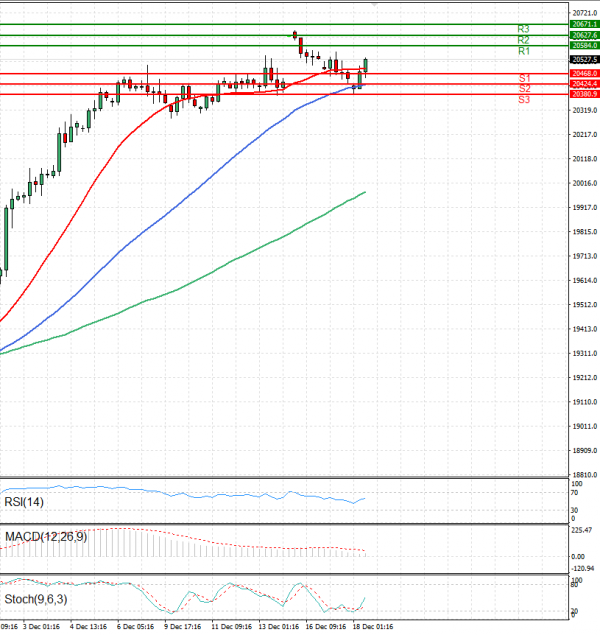Select the S3 support label
600x635 pixels.
coord(524,100)
